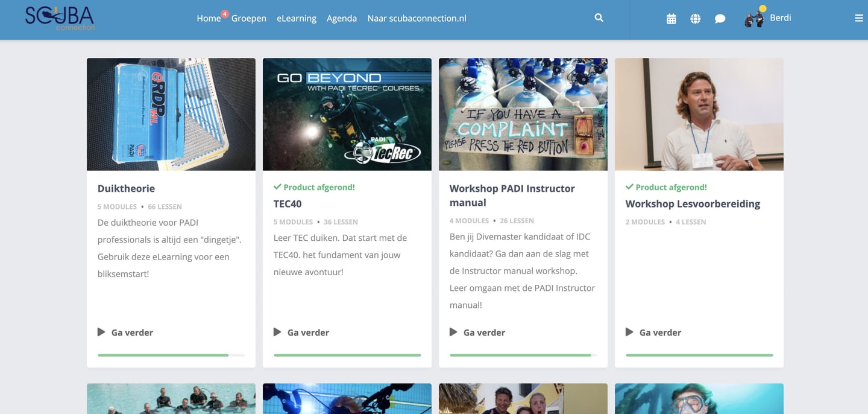
Task: Click the Duiktheorie green progress bar
Action: coord(171,355)
